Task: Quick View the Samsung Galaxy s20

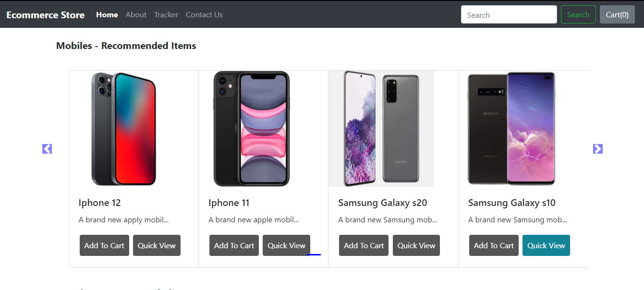Action: tap(416, 245)
